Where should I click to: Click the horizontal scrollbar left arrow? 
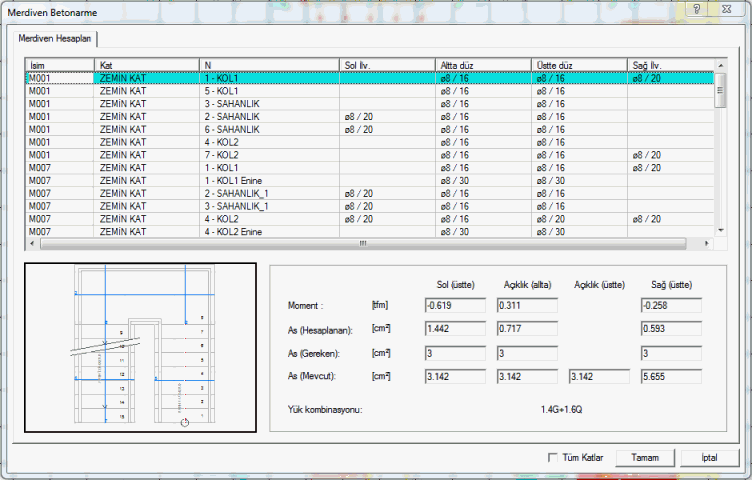click(32, 244)
